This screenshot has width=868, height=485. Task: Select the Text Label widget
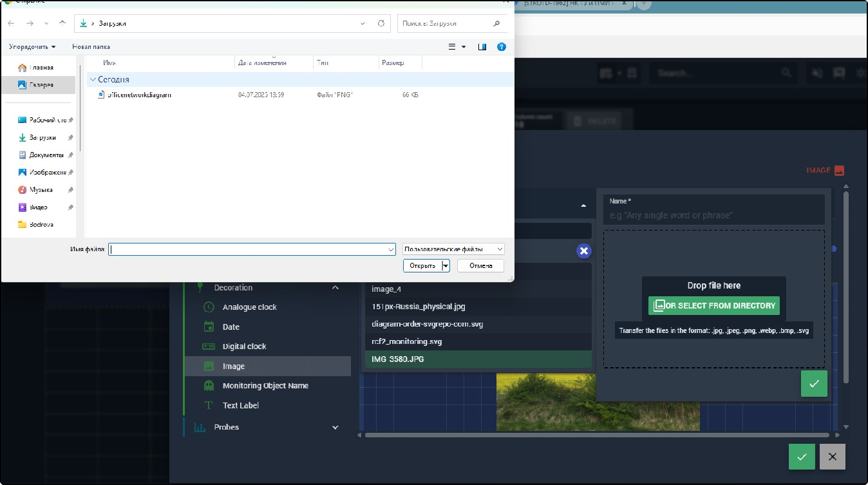[x=240, y=406]
